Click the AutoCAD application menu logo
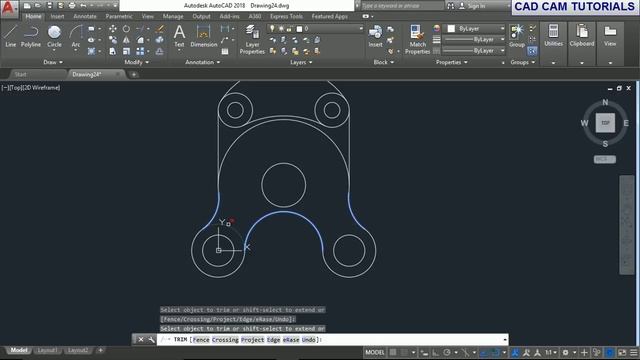 coord(8,8)
